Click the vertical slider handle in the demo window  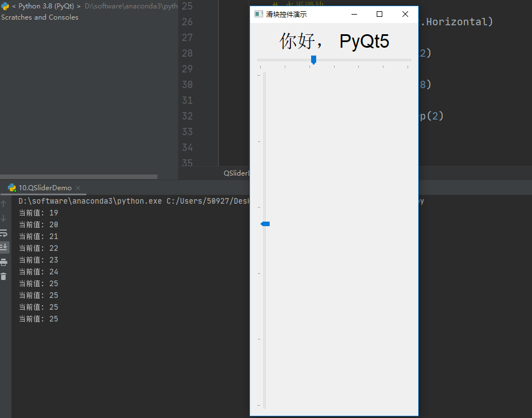point(265,224)
